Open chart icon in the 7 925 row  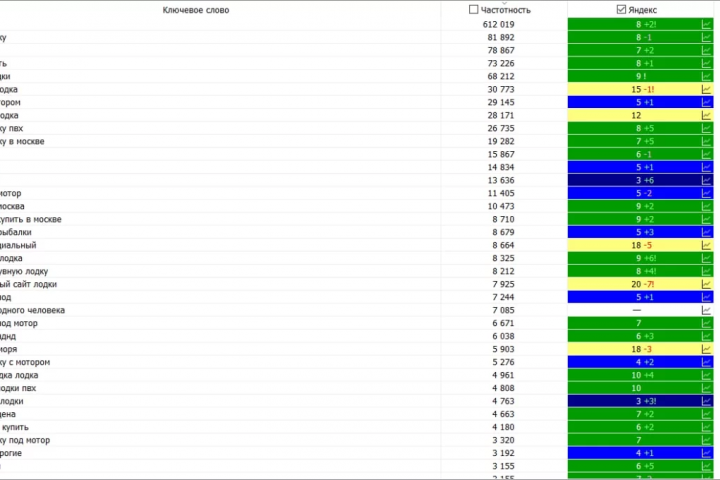(706, 284)
